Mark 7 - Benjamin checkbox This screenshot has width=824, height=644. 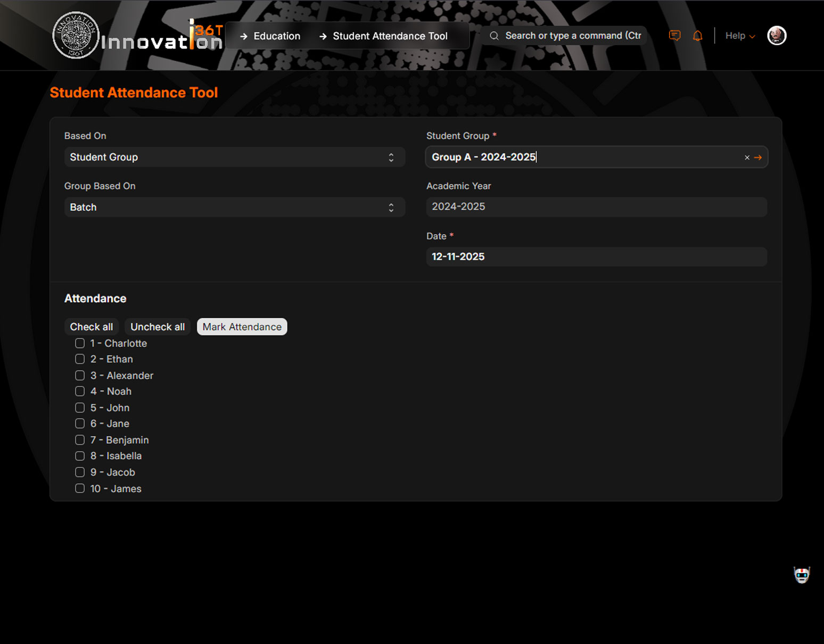coord(80,440)
